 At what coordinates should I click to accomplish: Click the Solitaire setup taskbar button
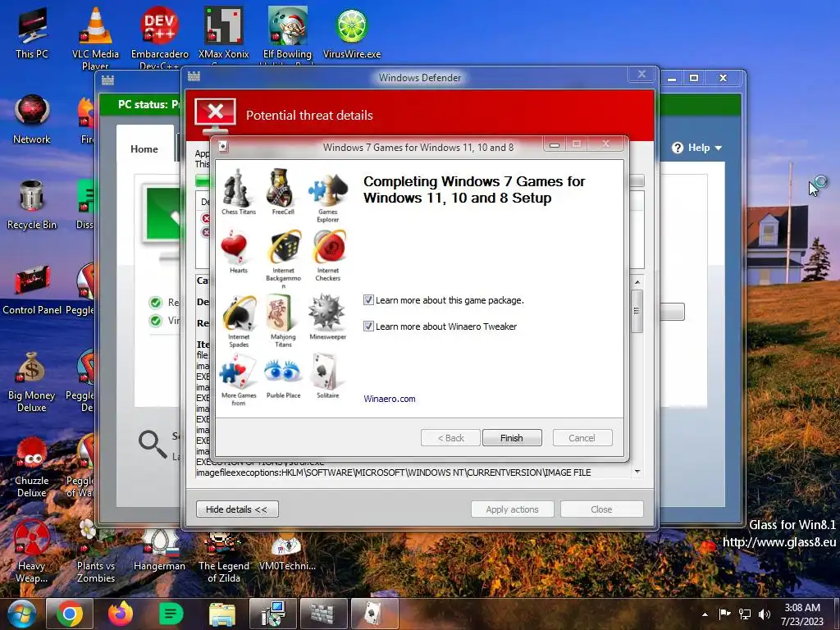(x=374, y=614)
